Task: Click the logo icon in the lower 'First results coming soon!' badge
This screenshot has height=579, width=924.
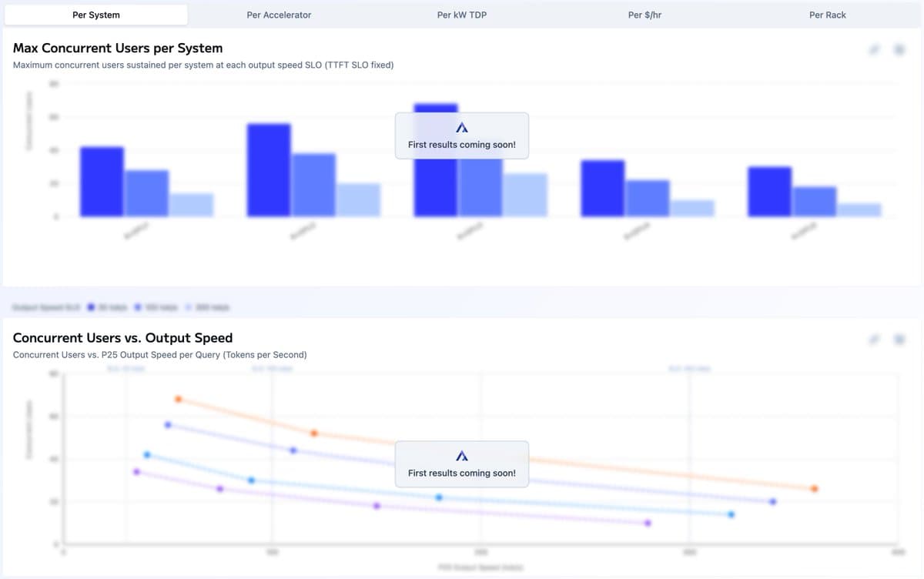Action: 461,454
